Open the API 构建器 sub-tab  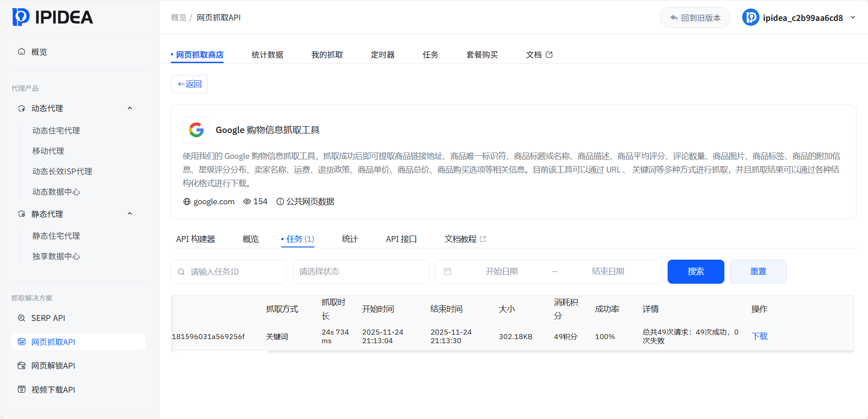click(195, 239)
